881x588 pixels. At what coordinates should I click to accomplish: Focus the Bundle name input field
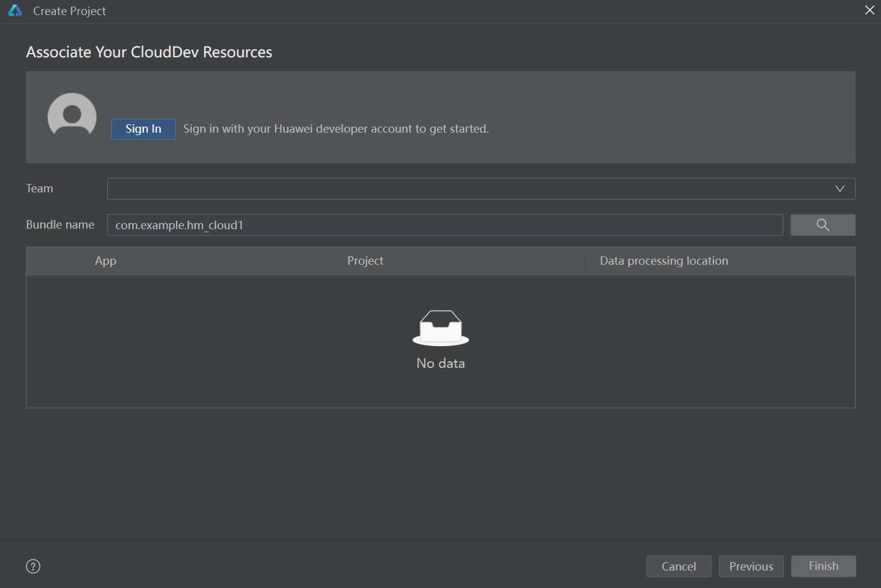pyautogui.click(x=444, y=225)
